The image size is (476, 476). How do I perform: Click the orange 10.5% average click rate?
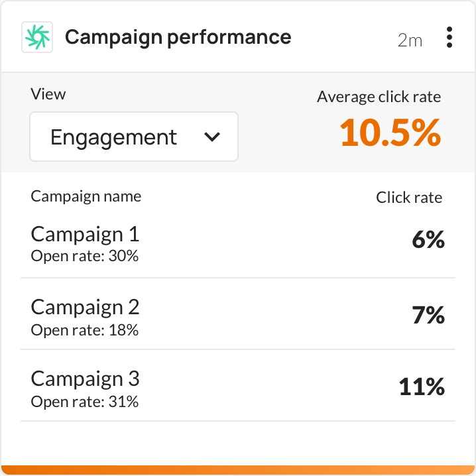coord(390,133)
